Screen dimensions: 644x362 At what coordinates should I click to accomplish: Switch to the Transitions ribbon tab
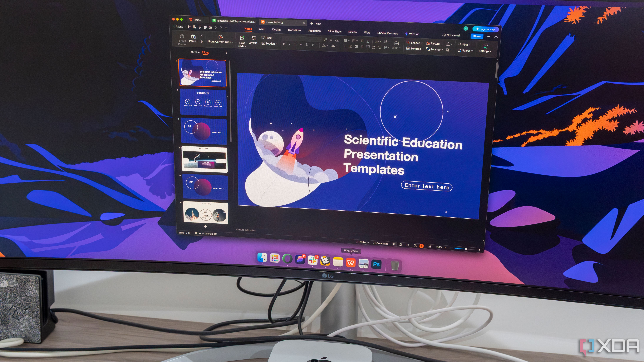(294, 30)
